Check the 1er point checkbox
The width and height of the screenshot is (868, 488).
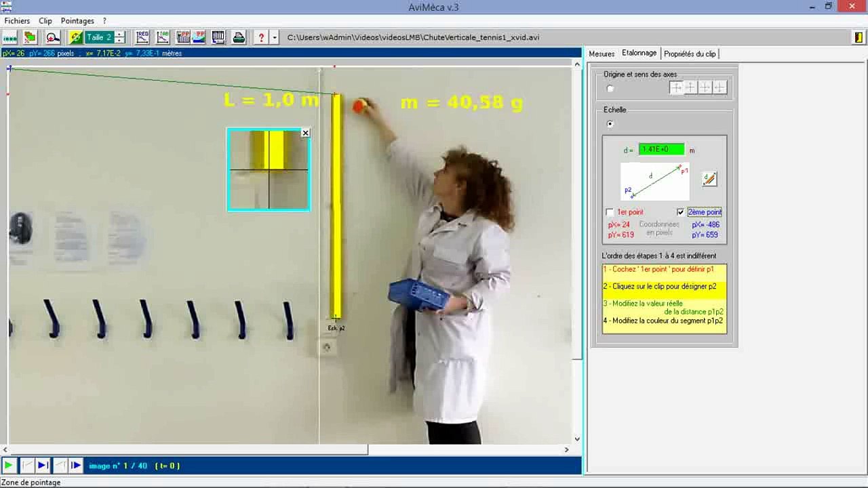tap(610, 212)
